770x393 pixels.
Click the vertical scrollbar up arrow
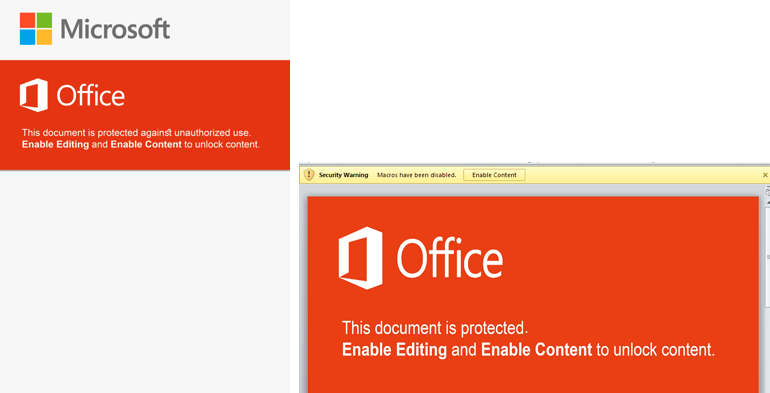pyautogui.click(x=768, y=201)
